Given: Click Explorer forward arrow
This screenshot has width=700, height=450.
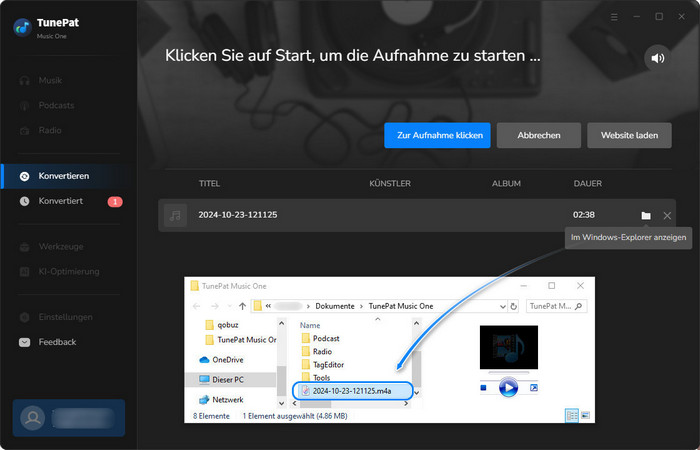Looking at the screenshot, I should [215, 306].
